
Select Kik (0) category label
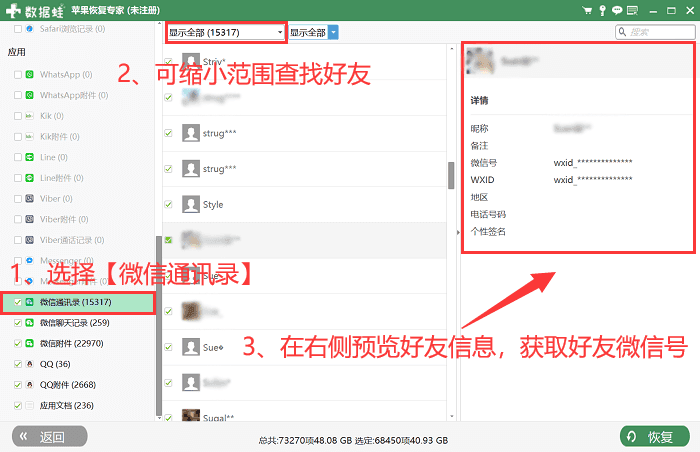[52, 116]
